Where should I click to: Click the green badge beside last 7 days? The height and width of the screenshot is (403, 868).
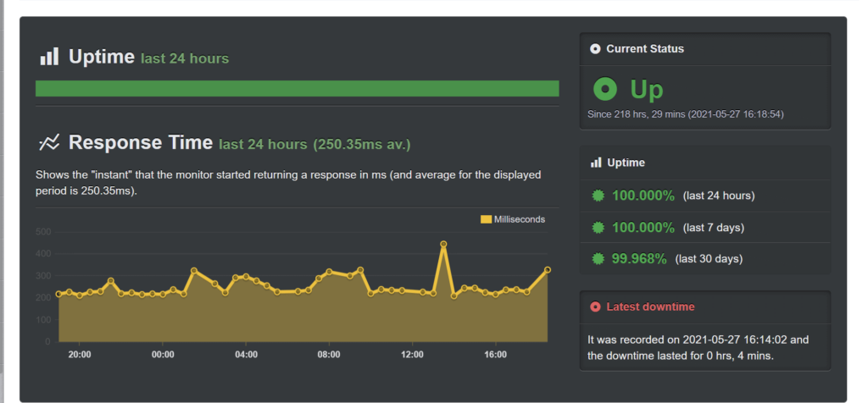click(x=598, y=227)
